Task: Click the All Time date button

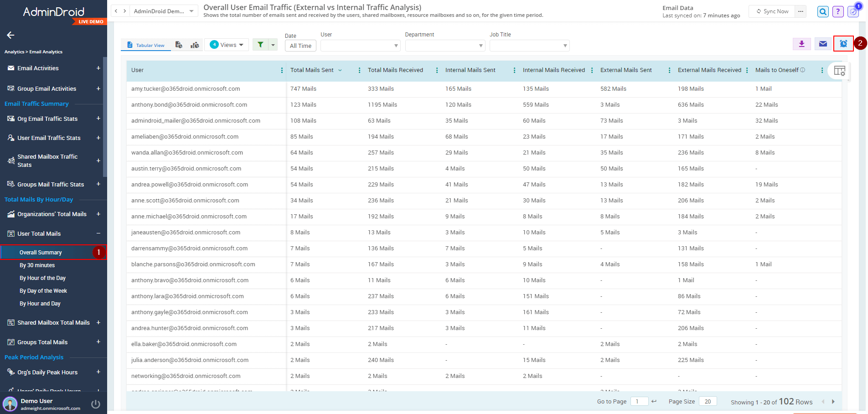Action: point(300,46)
